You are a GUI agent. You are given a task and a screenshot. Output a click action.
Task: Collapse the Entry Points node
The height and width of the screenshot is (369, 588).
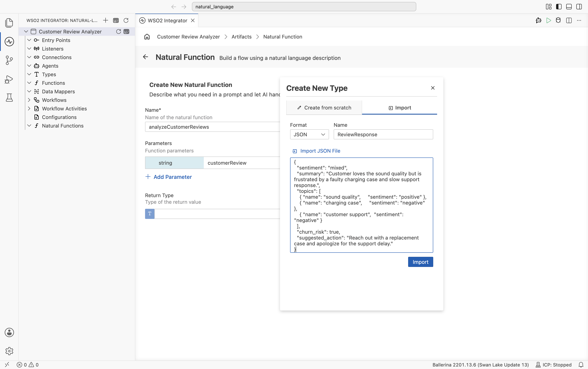pyautogui.click(x=29, y=40)
